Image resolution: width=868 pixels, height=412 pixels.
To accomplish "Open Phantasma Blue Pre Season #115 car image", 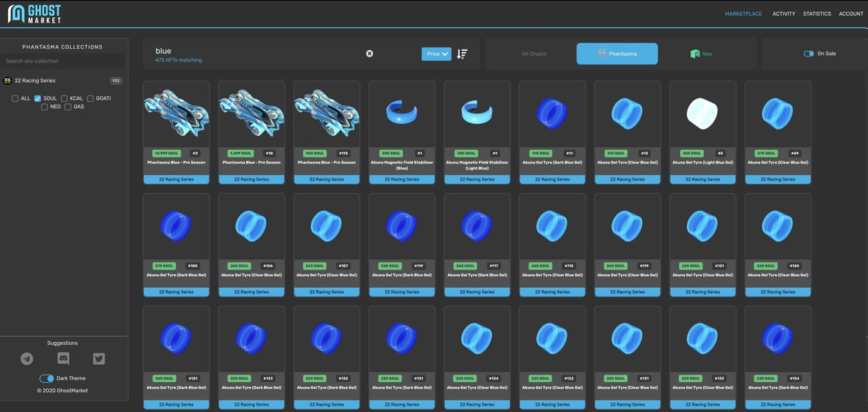I will [x=327, y=114].
